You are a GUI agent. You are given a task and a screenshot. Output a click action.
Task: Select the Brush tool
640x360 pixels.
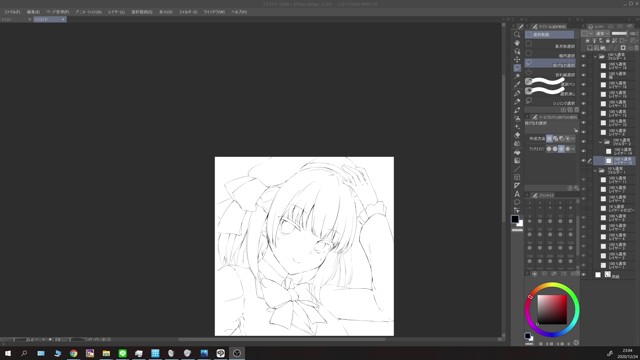[517, 110]
